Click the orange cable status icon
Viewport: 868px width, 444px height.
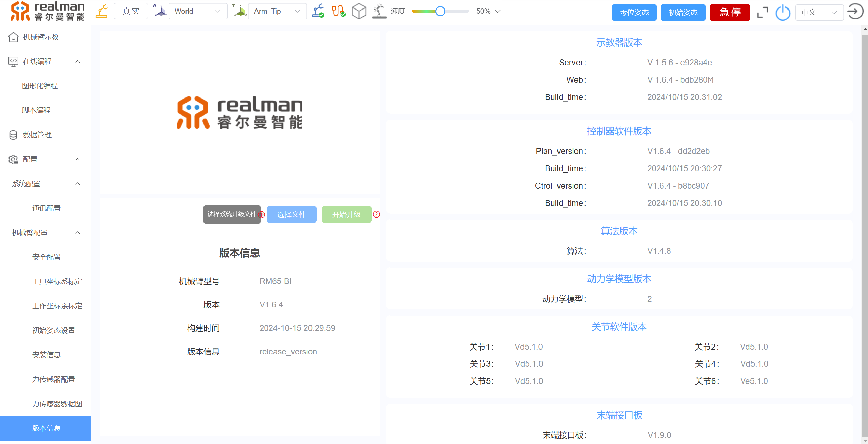coord(338,11)
